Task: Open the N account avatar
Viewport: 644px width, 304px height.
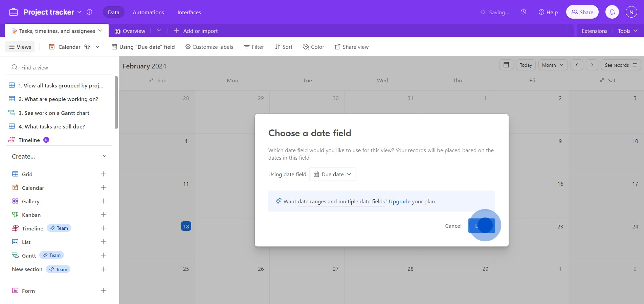Action: click(x=631, y=12)
